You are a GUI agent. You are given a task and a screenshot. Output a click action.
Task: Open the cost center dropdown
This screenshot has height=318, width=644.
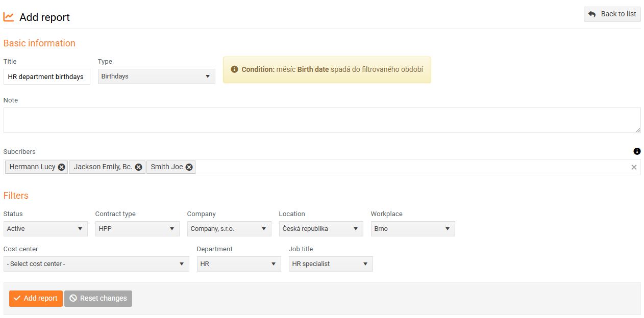(96, 264)
